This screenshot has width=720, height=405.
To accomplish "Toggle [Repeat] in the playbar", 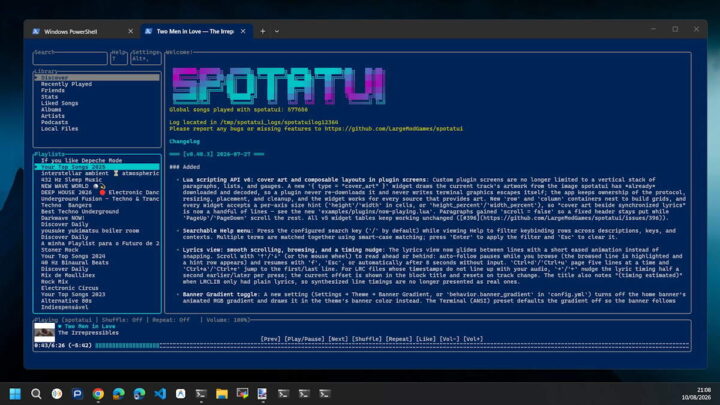I will pos(399,339).
